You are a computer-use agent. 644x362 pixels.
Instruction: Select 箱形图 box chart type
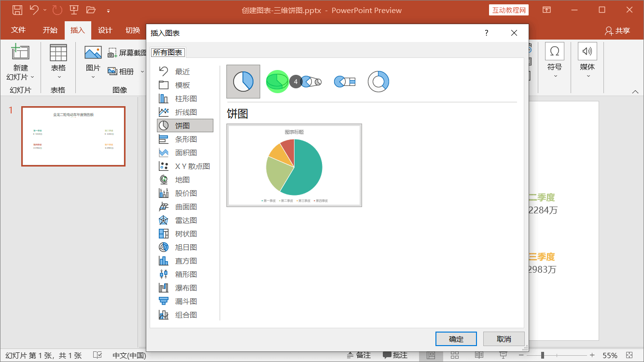[185, 274]
